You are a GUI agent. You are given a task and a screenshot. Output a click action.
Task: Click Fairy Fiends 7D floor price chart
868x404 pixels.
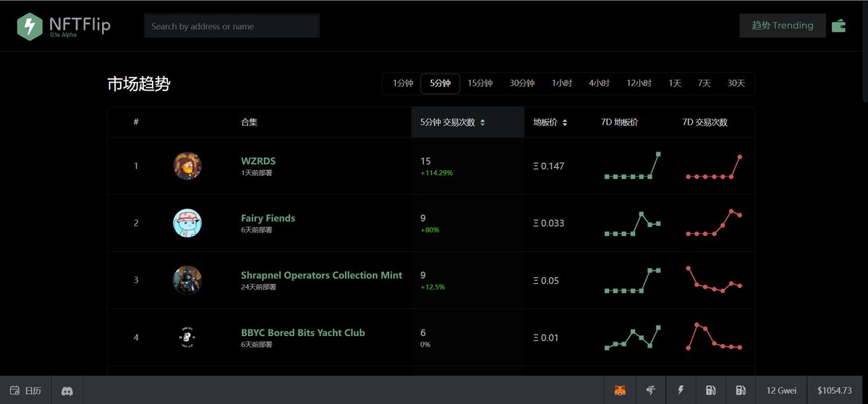(632, 224)
